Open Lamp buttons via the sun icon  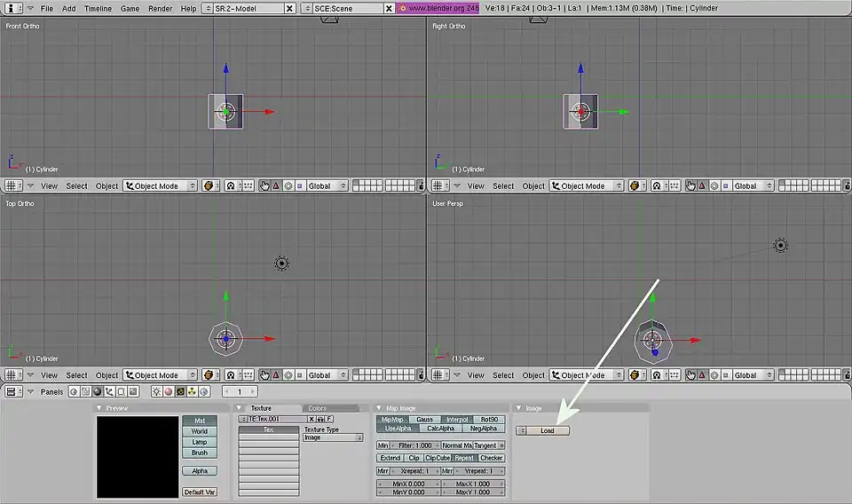click(156, 391)
